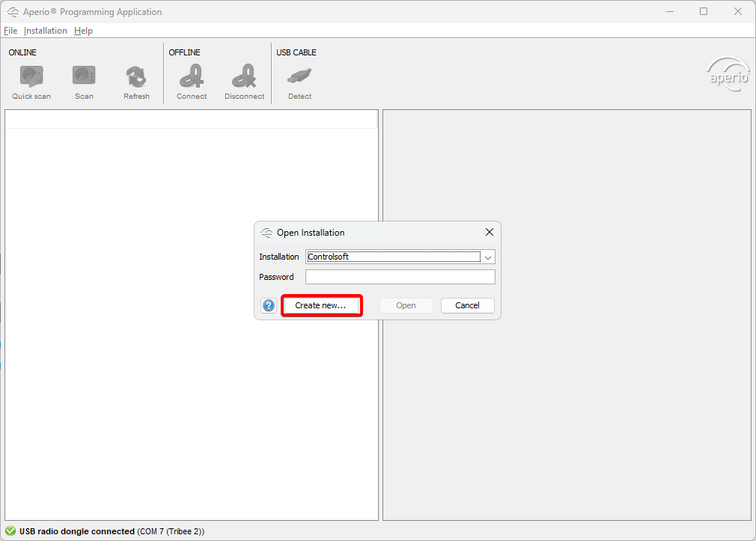756x541 pixels.
Task: Click the green USB dongle status icon
Action: coord(10,531)
